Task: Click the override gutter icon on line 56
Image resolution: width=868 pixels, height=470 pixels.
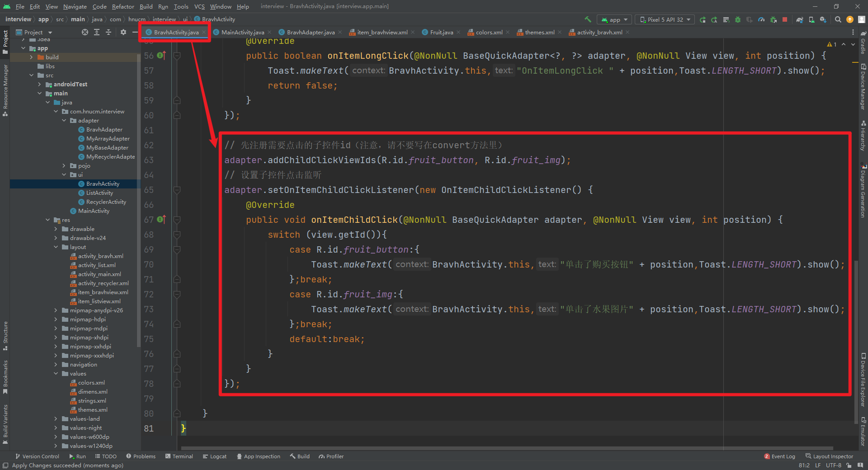Action: point(161,56)
